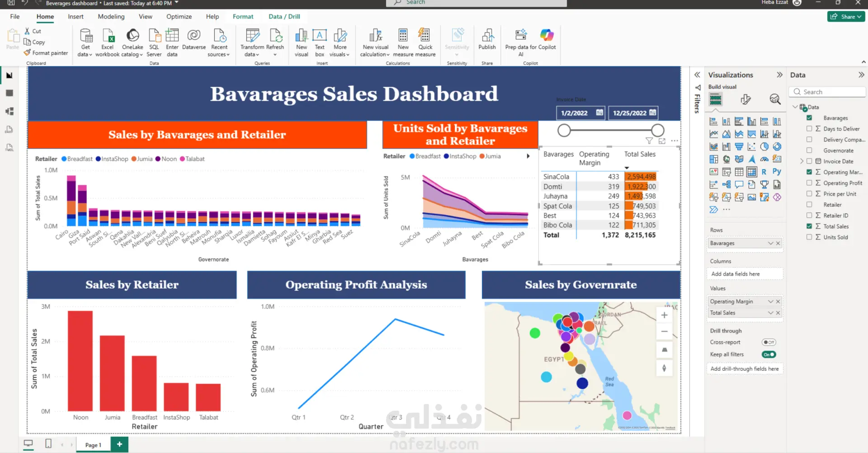Click Prep data for AI
The width and height of the screenshot is (868, 453).
pos(521,42)
